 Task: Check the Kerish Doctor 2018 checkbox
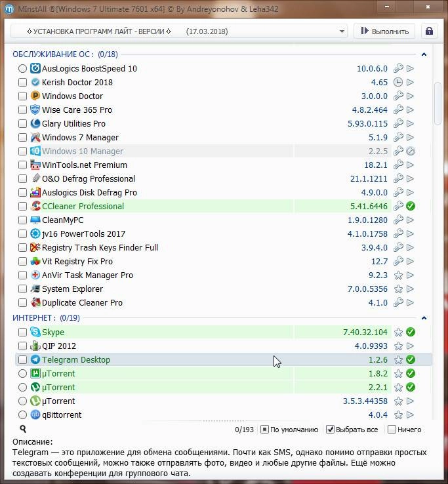22,83
